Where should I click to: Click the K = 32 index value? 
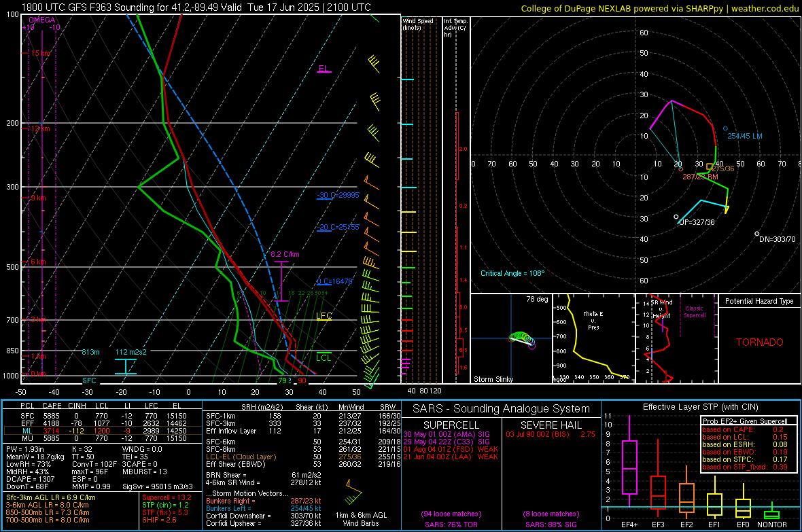coord(82,449)
